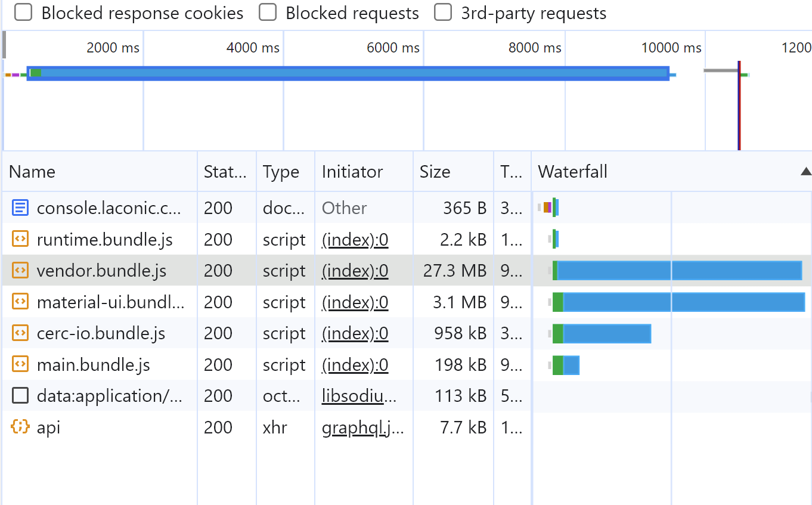This screenshot has width=812, height=505.
Task: Sort by the Initiator column header
Action: point(352,172)
